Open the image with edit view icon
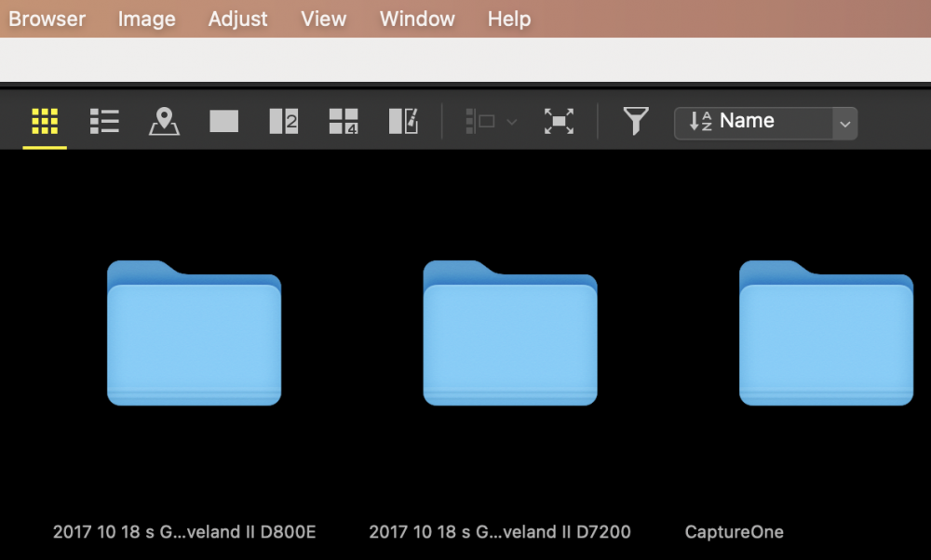 (404, 122)
